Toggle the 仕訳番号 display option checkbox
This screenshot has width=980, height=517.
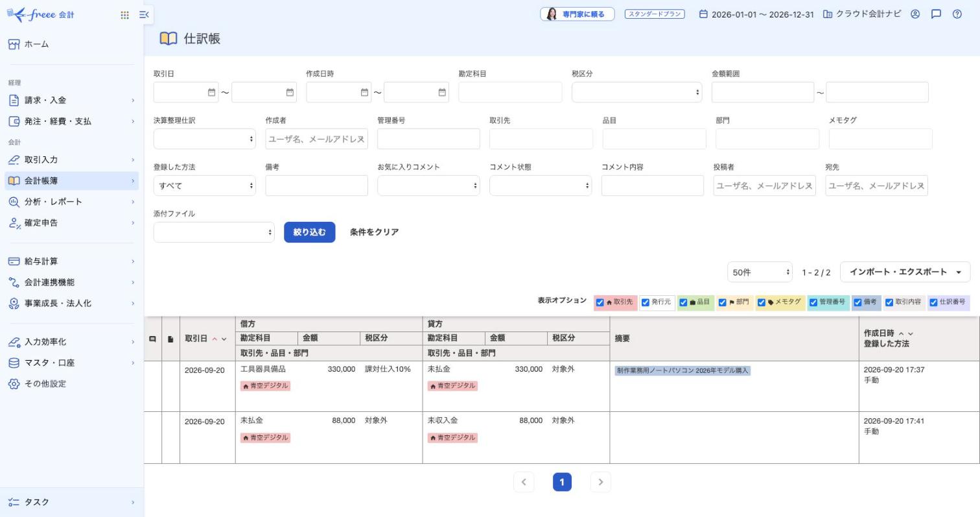click(933, 302)
